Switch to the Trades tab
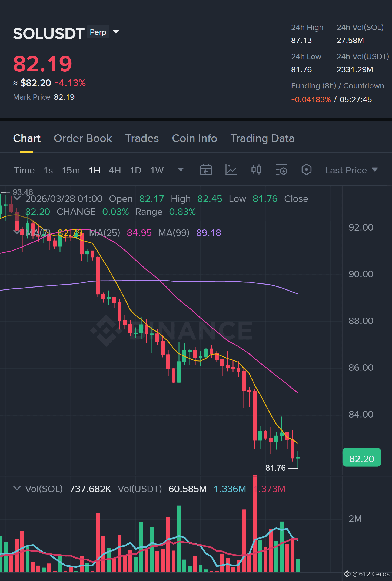 pos(142,138)
